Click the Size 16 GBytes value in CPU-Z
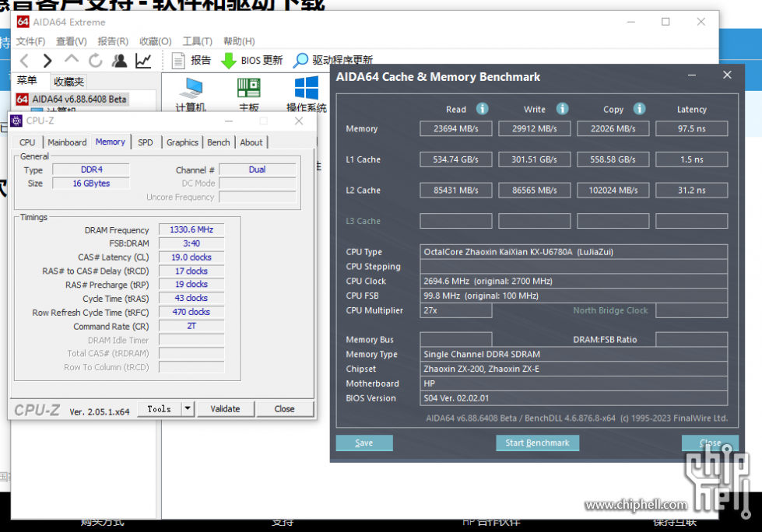The width and height of the screenshot is (762, 532). click(91, 184)
